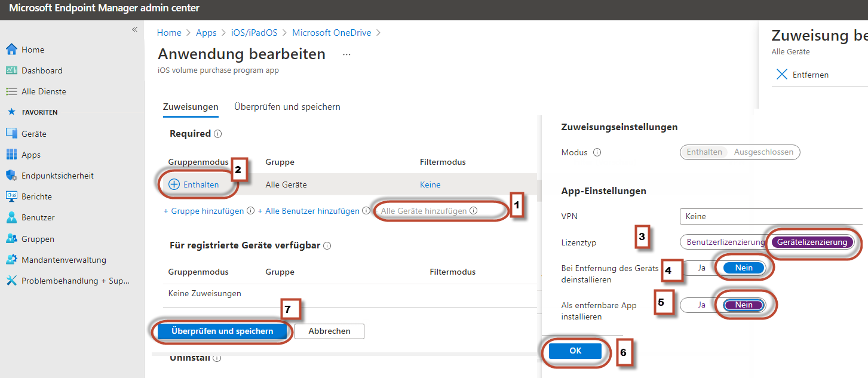Click the Abbrechen button
Image resolution: width=868 pixels, height=378 pixels.
[329, 331]
